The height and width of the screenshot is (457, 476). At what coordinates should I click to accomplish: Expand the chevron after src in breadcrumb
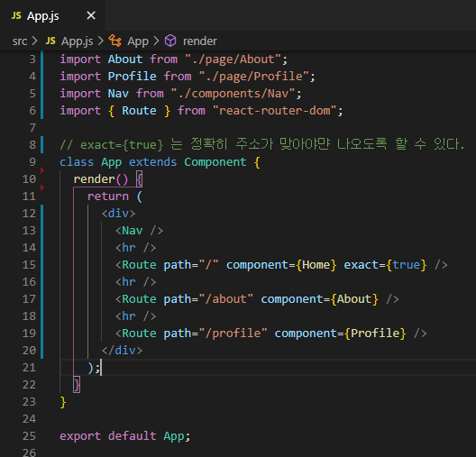(34, 41)
